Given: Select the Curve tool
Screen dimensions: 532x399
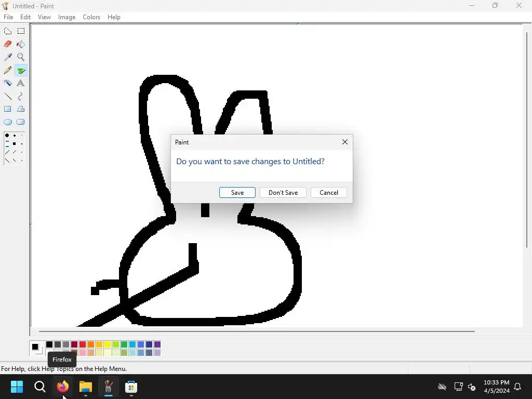Looking at the screenshot, I should click(x=21, y=96).
